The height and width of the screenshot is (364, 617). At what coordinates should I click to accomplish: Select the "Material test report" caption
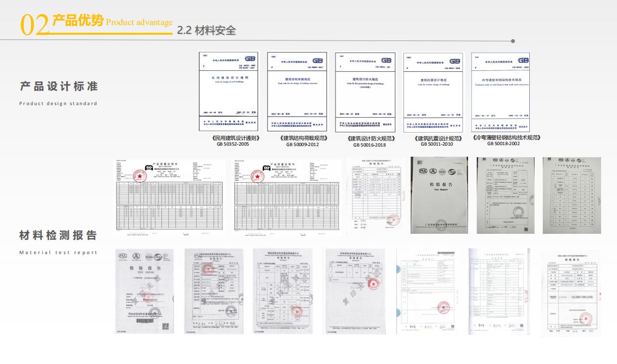pos(58,253)
